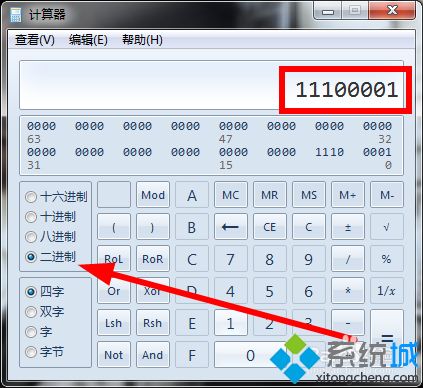Click the hex digit C key
Screen dimensions: 423x388
pyautogui.click(x=192, y=259)
